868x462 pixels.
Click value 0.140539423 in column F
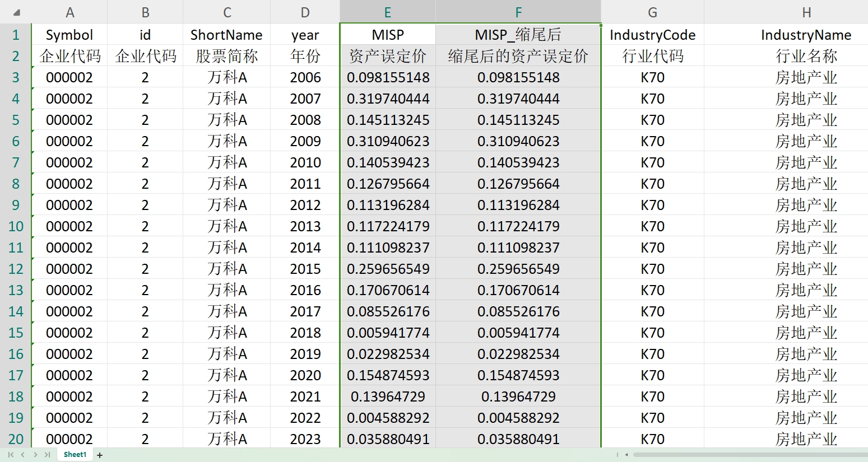click(x=518, y=162)
